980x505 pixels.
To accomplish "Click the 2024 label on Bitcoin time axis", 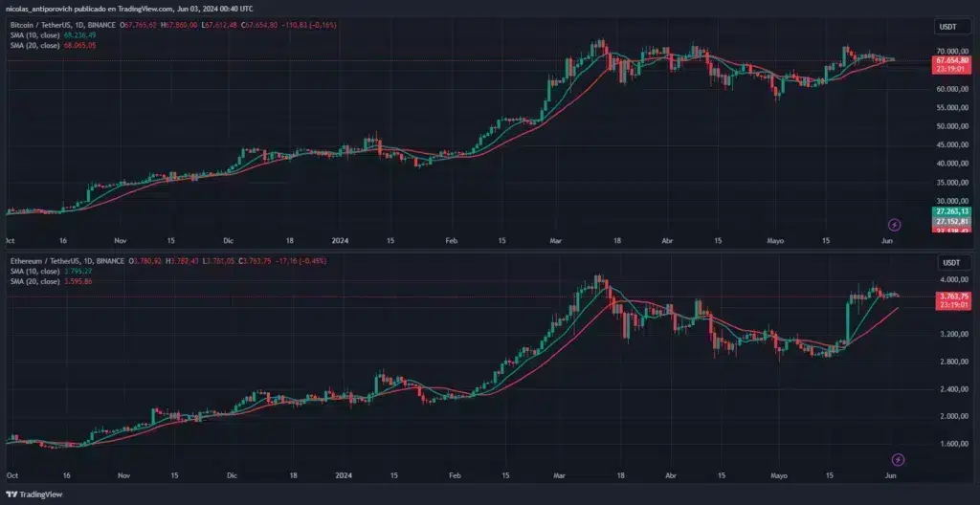I will pyautogui.click(x=343, y=241).
